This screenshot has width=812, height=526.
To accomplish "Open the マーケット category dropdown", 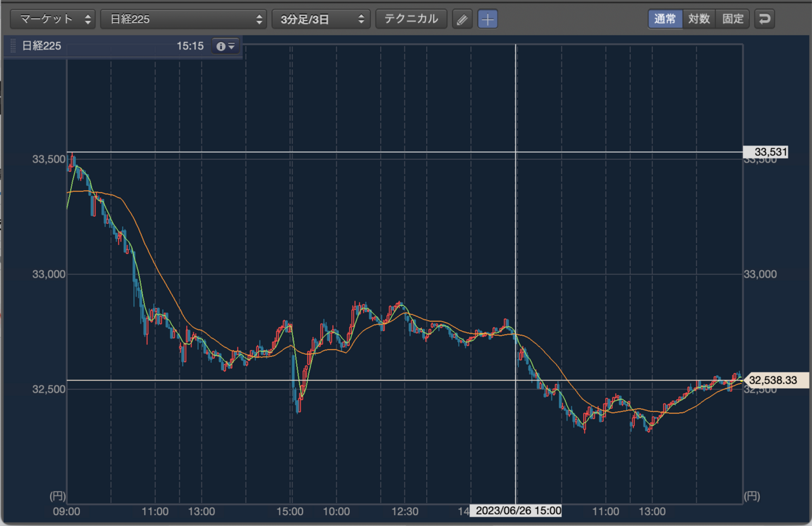I will pos(54,19).
